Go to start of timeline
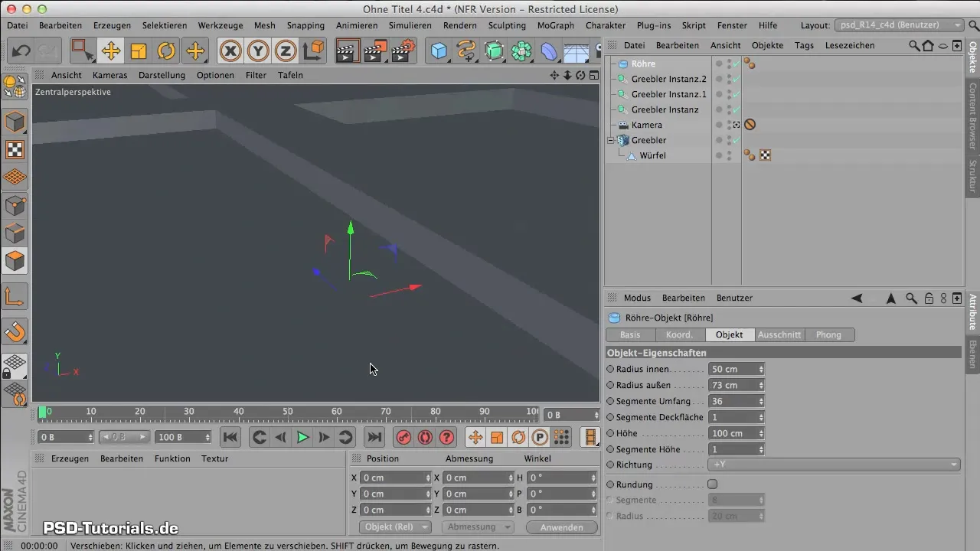This screenshot has height=551, width=980. [230, 437]
